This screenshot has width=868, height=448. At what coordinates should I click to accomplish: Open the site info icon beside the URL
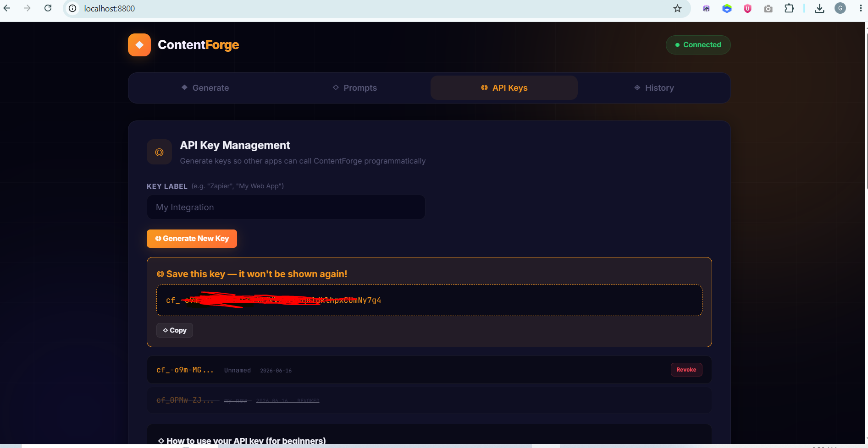coord(72,8)
